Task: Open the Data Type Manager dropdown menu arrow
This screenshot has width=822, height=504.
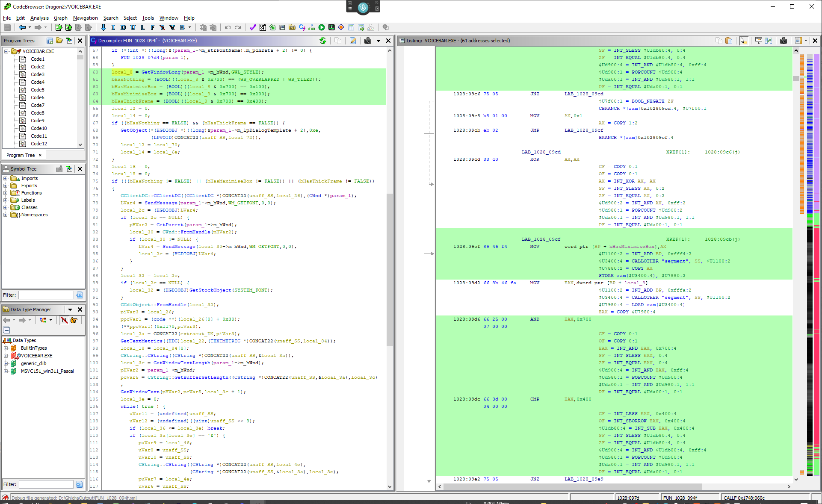Action: 70,309
